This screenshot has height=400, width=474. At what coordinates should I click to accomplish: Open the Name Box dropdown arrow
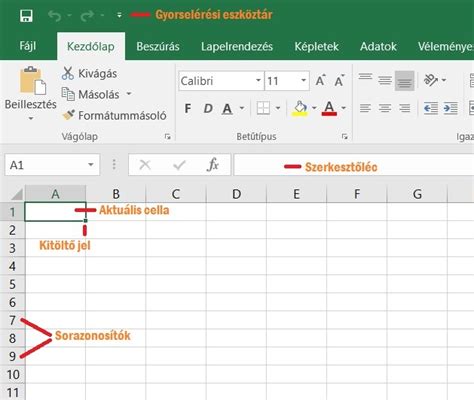pyautogui.click(x=91, y=165)
